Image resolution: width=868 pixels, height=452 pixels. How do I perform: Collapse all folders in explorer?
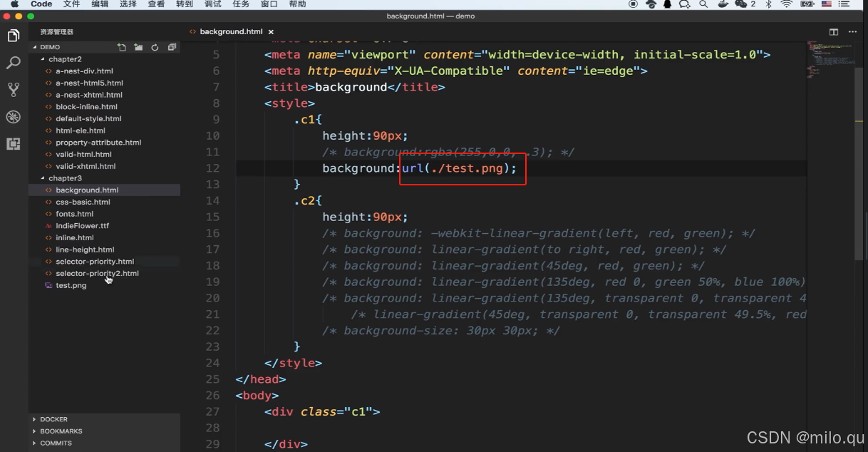tap(172, 47)
